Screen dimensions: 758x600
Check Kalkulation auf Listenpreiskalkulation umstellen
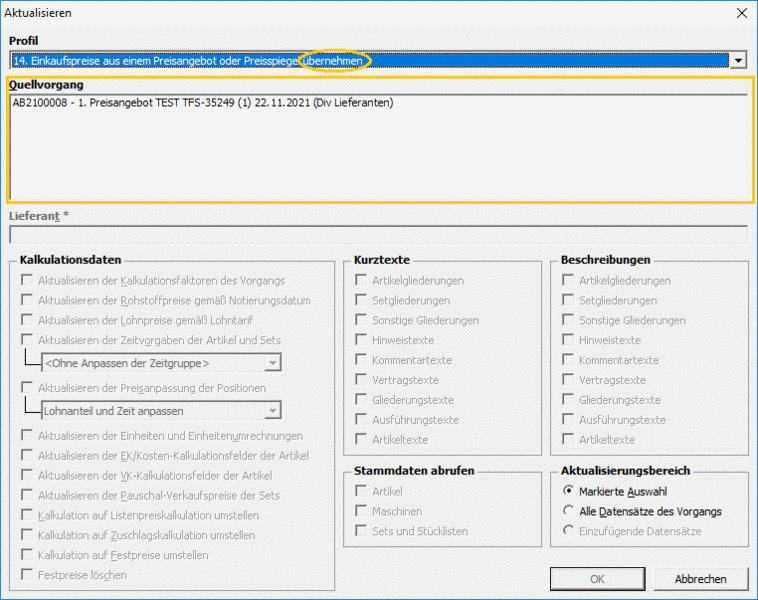pos(27,514)
